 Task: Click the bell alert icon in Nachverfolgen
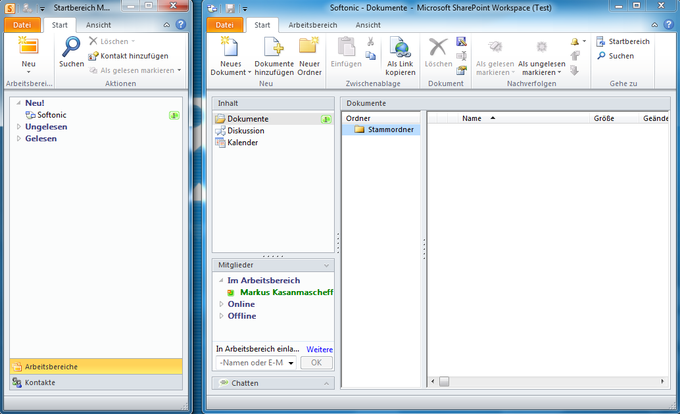[575, 42]
